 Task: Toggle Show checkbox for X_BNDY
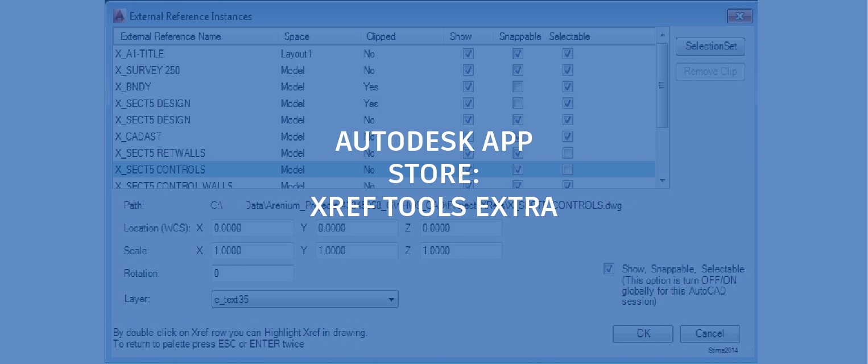coord(468,87)
